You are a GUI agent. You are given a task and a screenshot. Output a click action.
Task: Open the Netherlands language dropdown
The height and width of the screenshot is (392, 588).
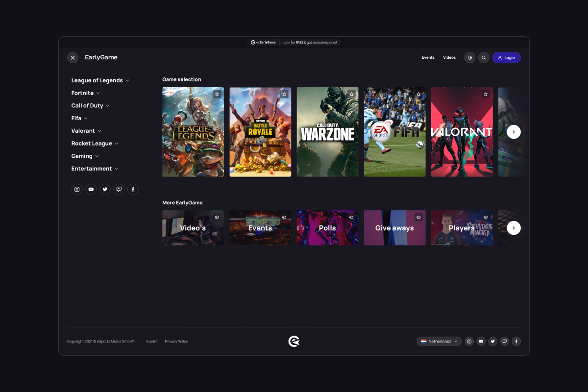(x=439, y=342)
